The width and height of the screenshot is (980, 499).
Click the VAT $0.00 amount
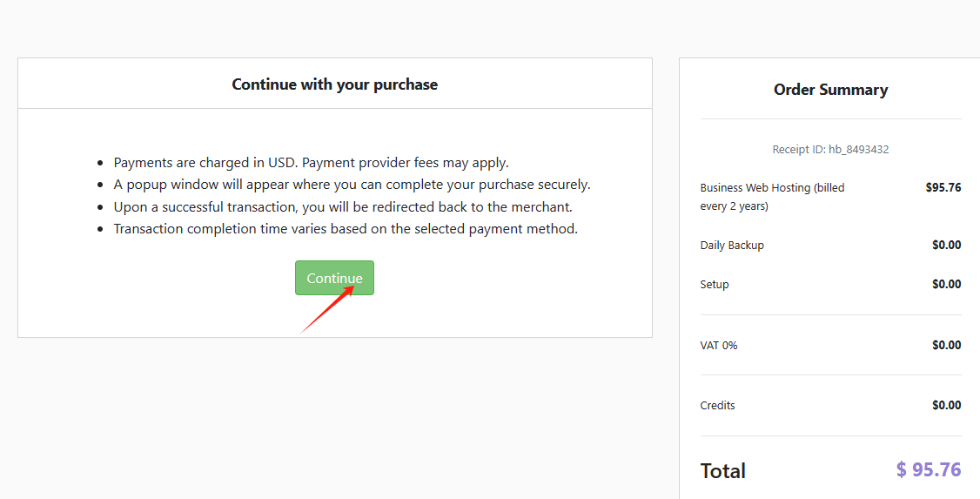pyautogui.click(x=946, y=346)
